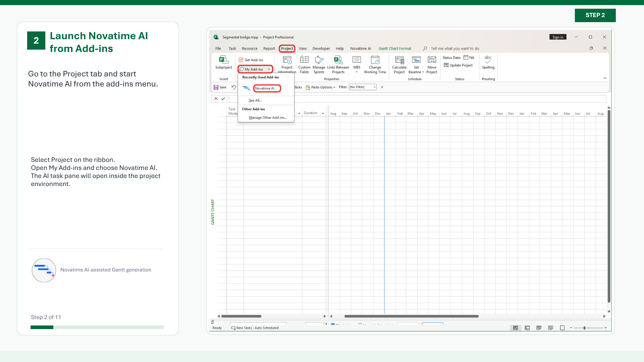Switch to Resource Sheet view in status bar
Screen dimensions: 644x362
click(x=551, y=328)
